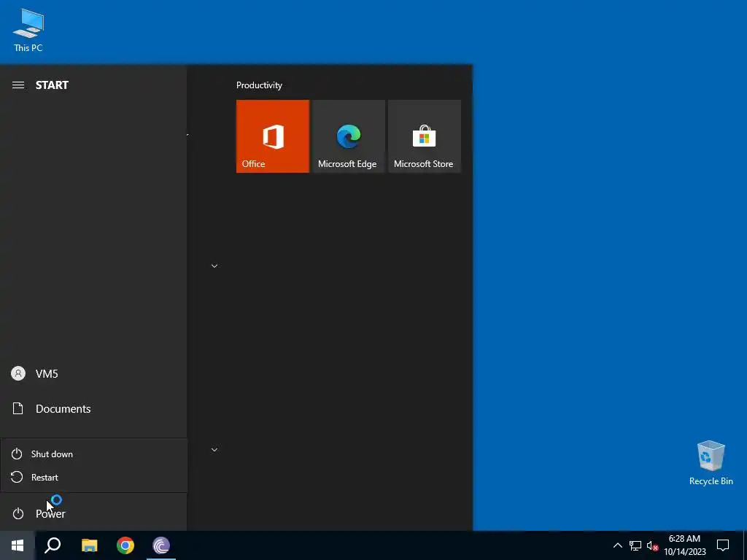
Task: Click the muted volume tray icon
Action: [x=652, y=545]
